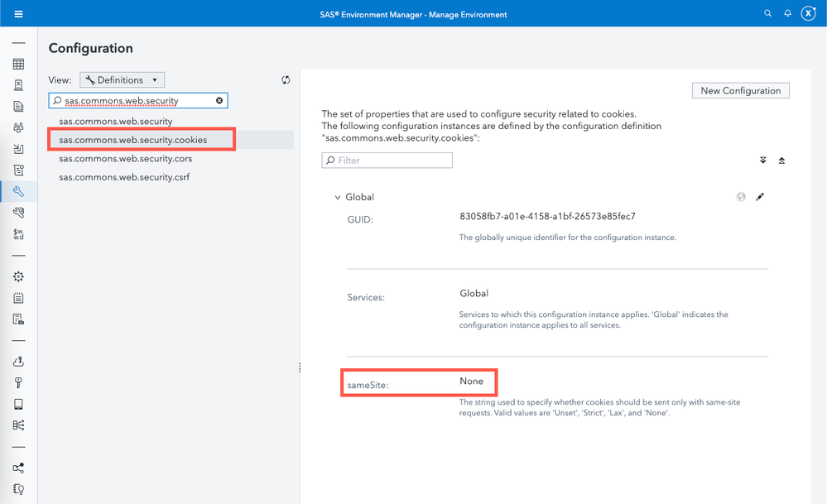Clear the definitions search field text
Viewport: 827px width, 504px height.
pos(219,100)
